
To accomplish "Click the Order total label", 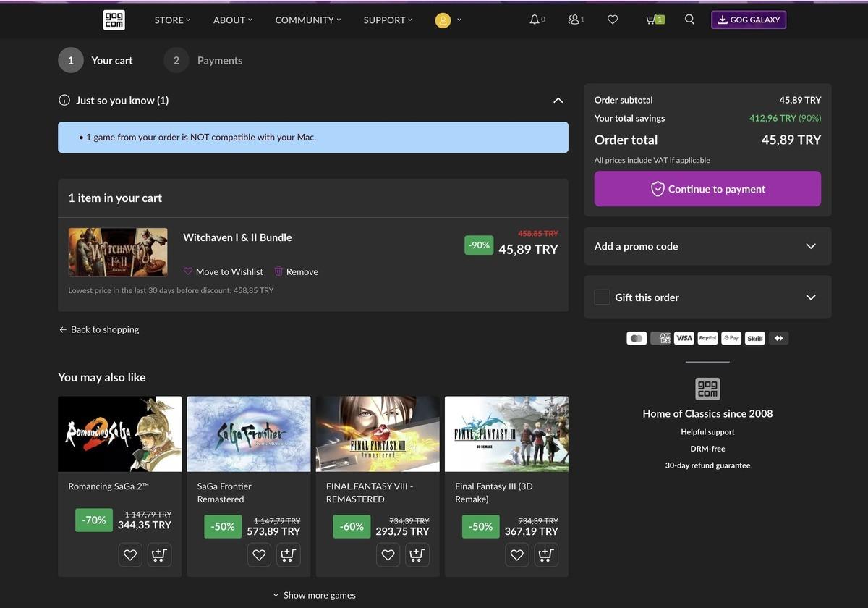I will point(626,140).
